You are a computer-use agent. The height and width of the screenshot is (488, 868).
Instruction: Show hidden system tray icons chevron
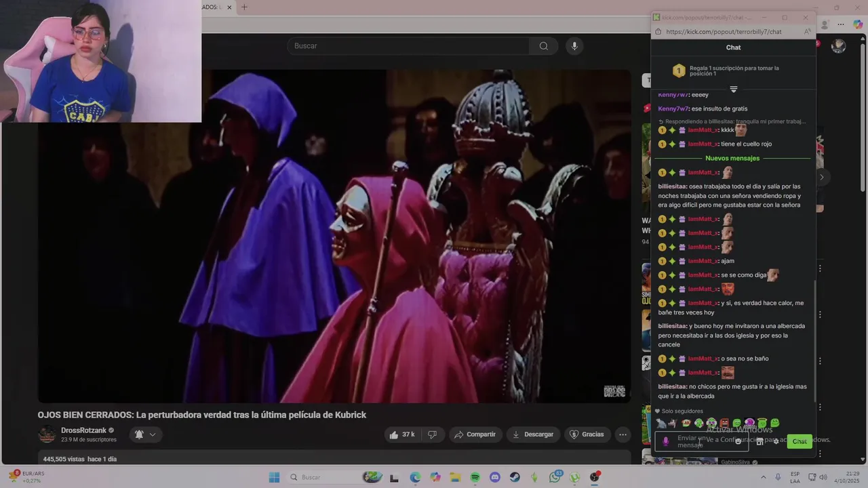(763, 477)
